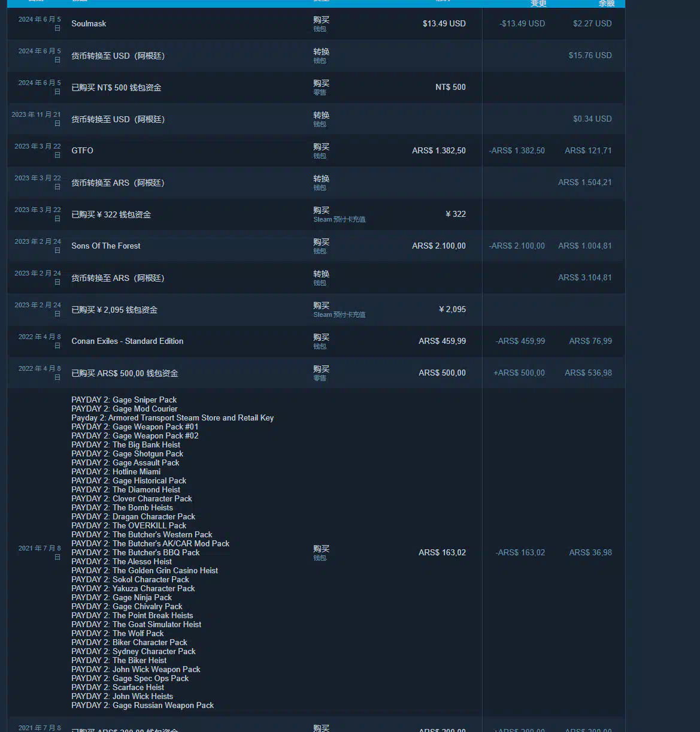Click the ARS$ 1.504,21 balance value
Viewport: 700px width, 732px height.
tap(585, 182)
